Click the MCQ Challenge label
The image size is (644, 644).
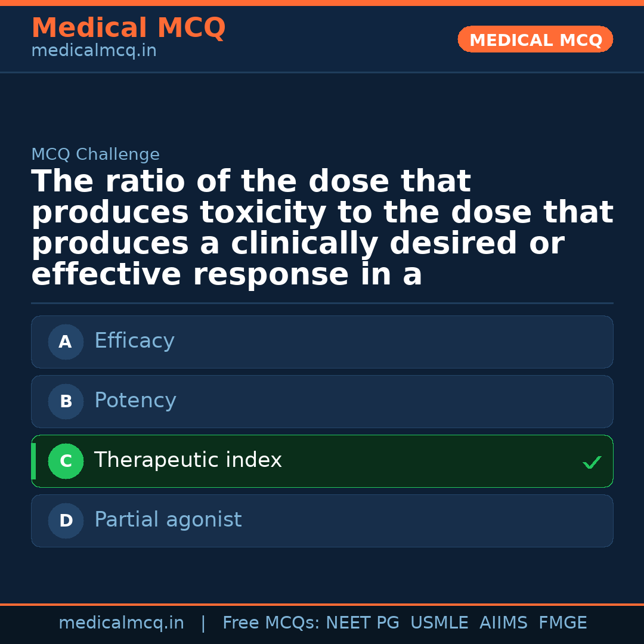[95, 155]
